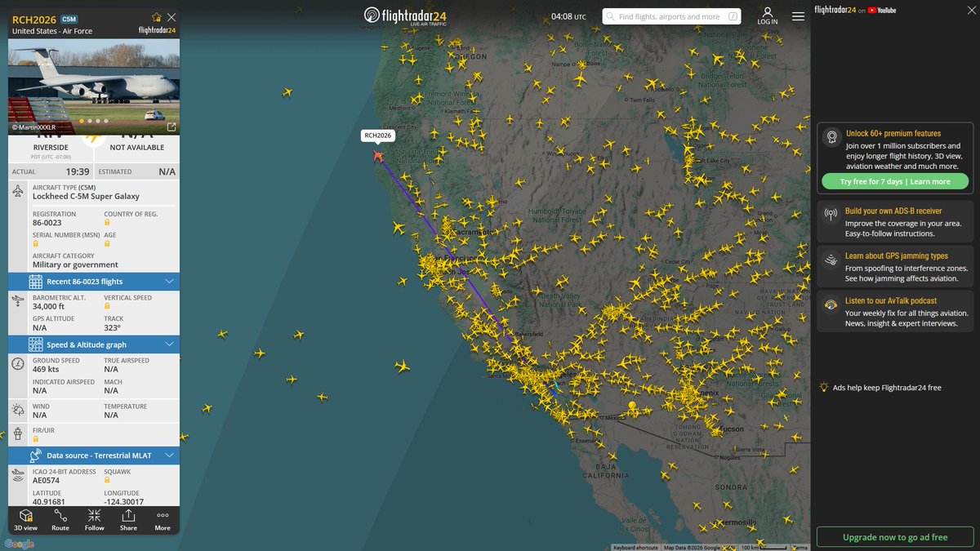Click the premium features lightbulb icon
This screenshot has height=551, width=980.
coord(831,136)
